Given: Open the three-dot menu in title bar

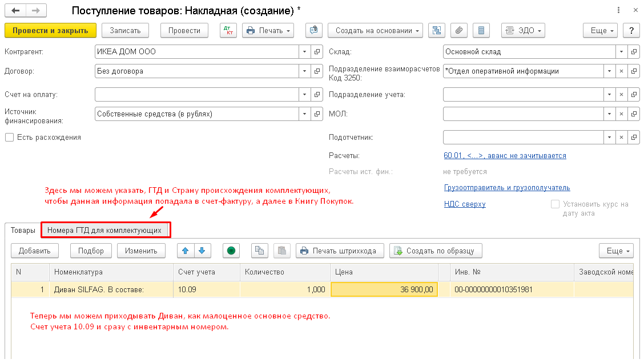Looking at the screenshot, I should 618,10.
